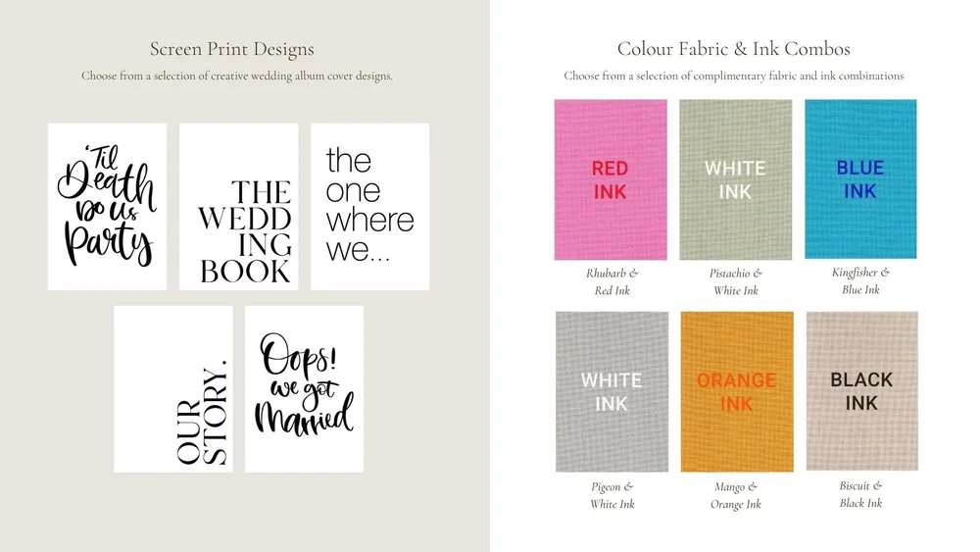Click the Pistachio & White Ink caption
980x552 pixels.
pos(736,281)
